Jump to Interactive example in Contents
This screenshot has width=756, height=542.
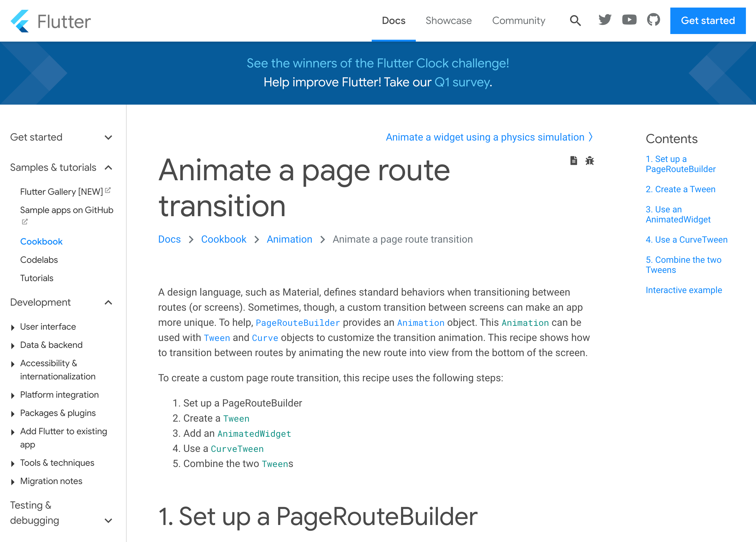[x=684, y=290]
